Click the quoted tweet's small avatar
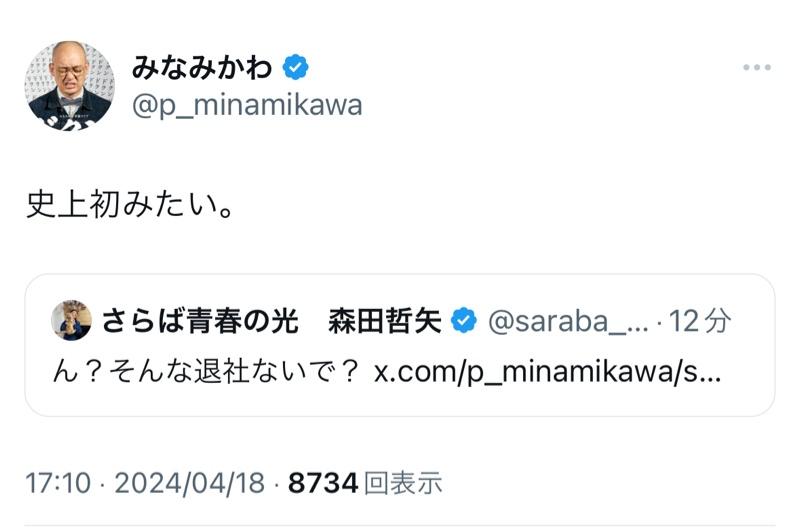 73,320
